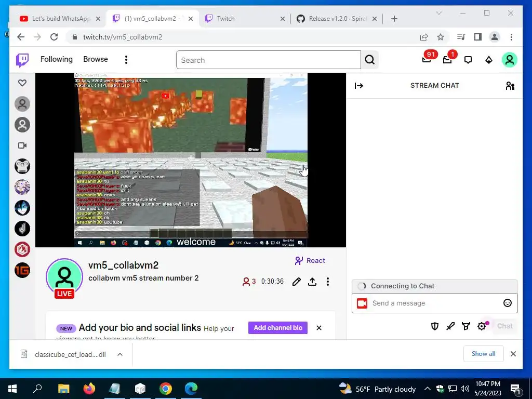Open the emote picker smiley icon
532x399 pixels.
pos(508,303)
